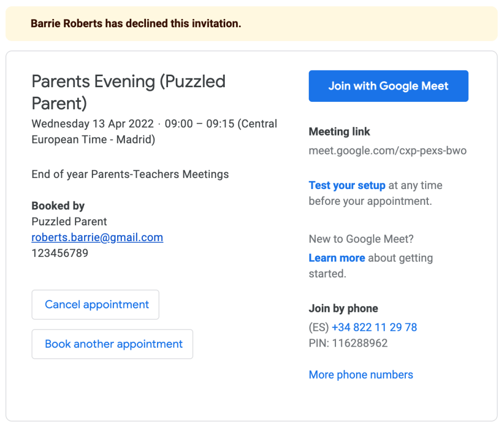The image size is (504, 427).
Task: Click the Booked by heading
Action: (58, 206)
